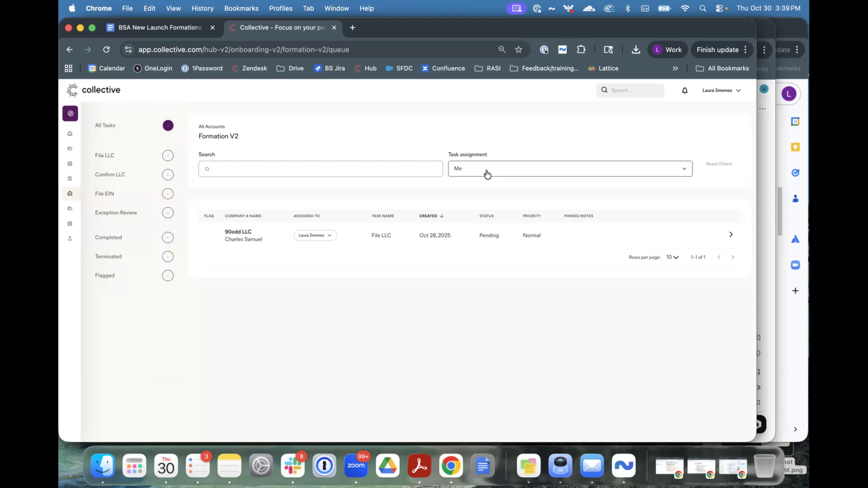
Task: Click the notification bell icon
Action: click(684, 90)
